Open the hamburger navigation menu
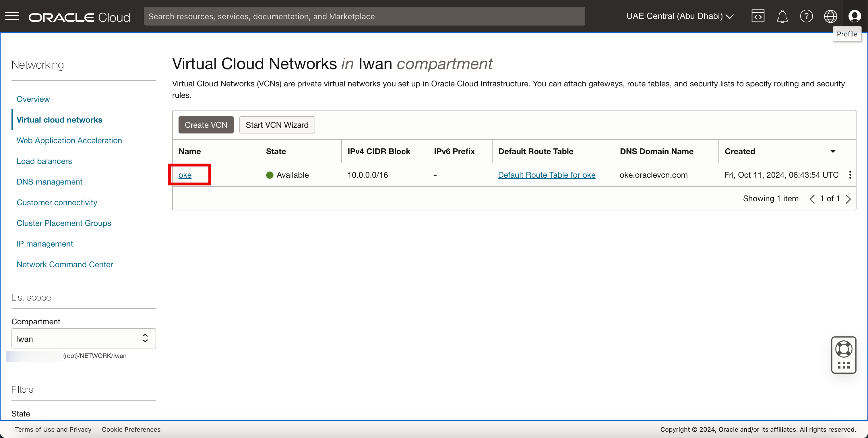This screenshot has width=868, height=438. point(12,16)
